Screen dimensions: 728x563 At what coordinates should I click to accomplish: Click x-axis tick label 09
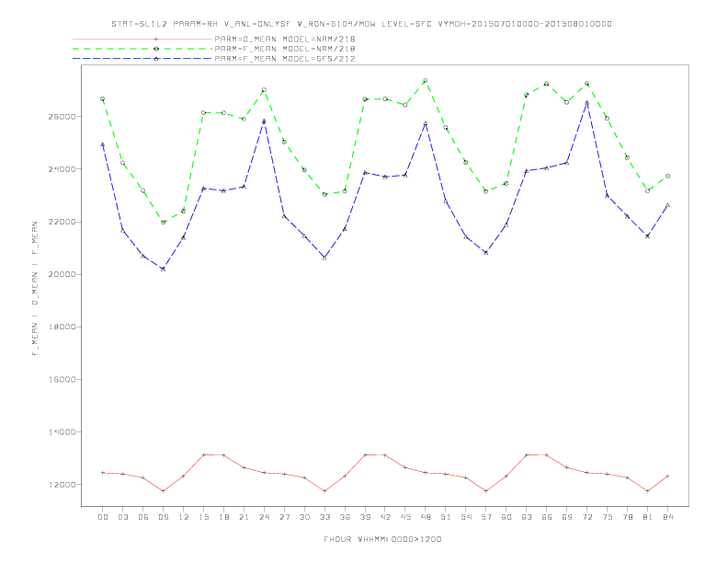coord(164,517)
